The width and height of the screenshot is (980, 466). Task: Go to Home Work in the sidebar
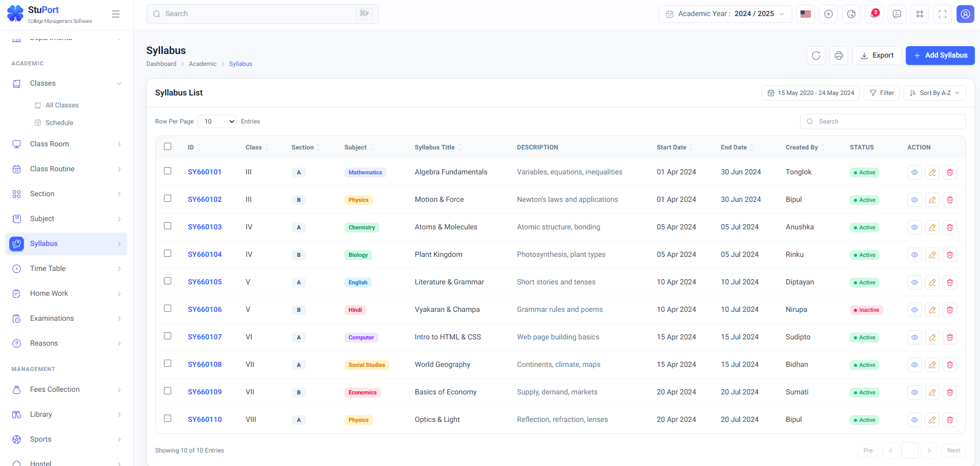point(66,294)
